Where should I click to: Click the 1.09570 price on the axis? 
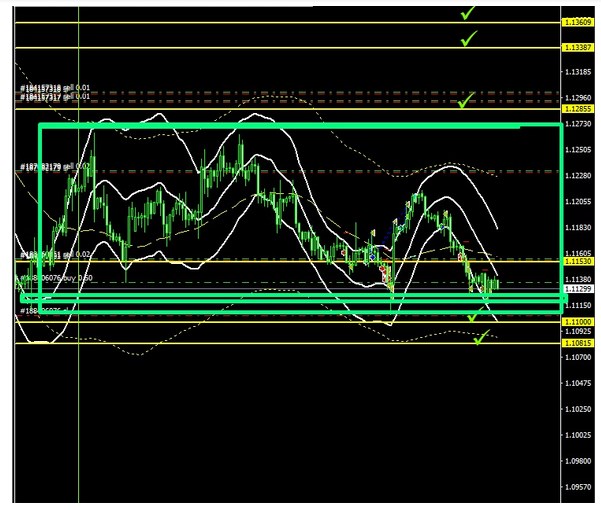[576, 487]
